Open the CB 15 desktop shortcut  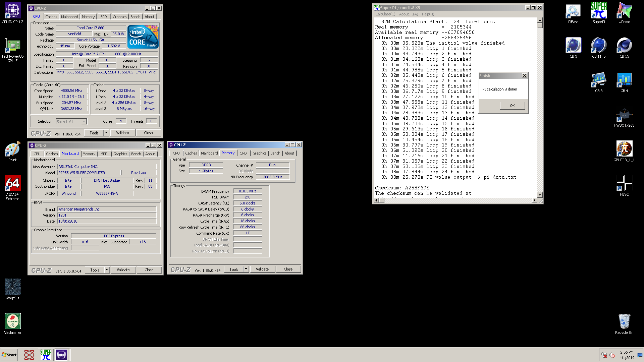click(624, 48)
